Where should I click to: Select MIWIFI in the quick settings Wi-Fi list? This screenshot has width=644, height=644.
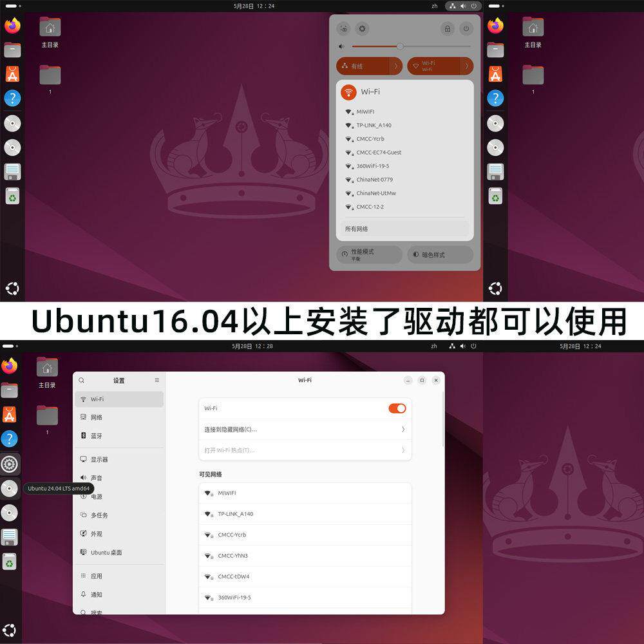coord(404,111)
